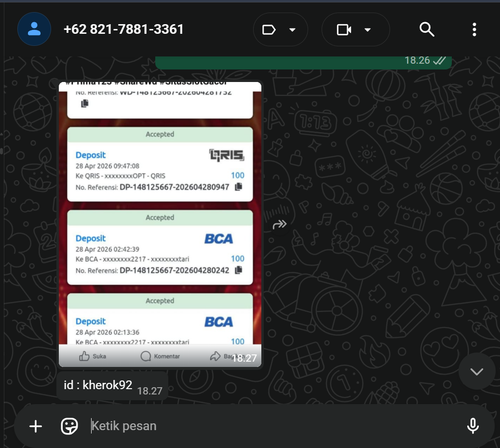This screenshot has height=448, width=500.
Task: Click the label tag icon
Action: point(269,30)
